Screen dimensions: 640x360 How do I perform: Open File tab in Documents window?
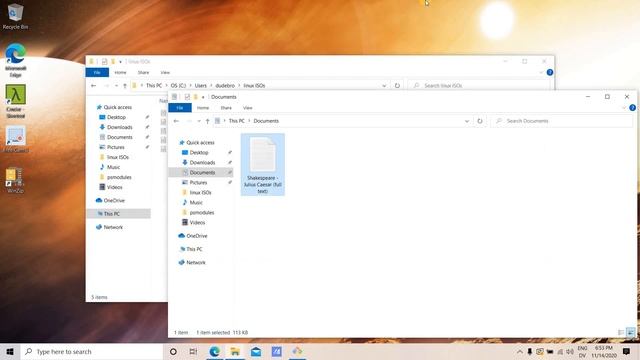pyautogui.click(x=180, y=108)
